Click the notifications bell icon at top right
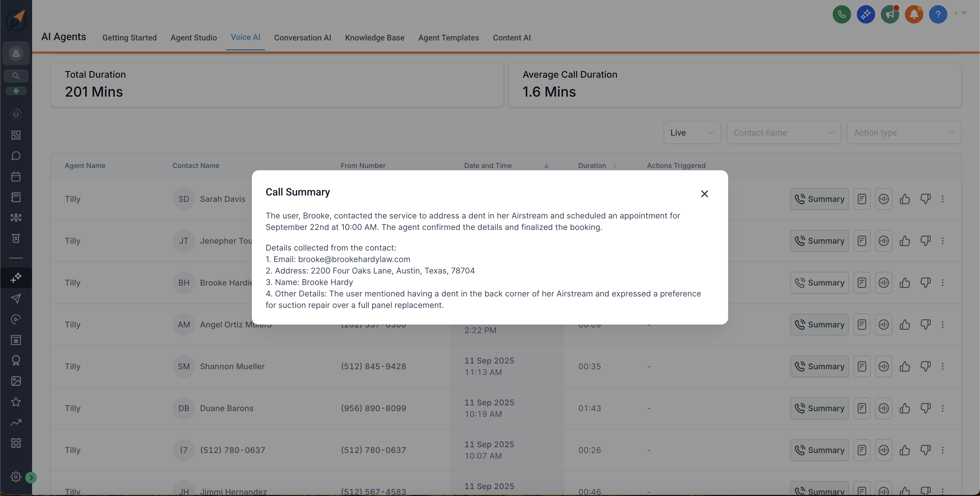Viewport: 980px width, 496px height. [x=914, y=14]
